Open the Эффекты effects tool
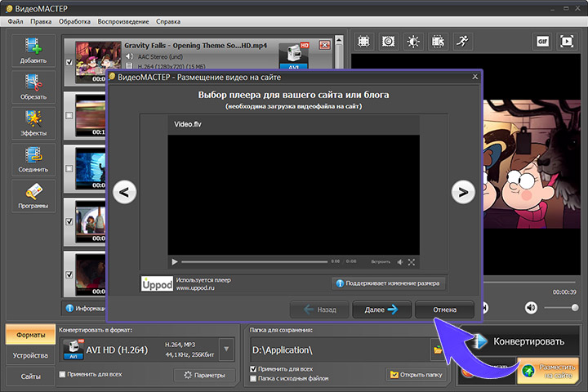 (x=33, y=123)
